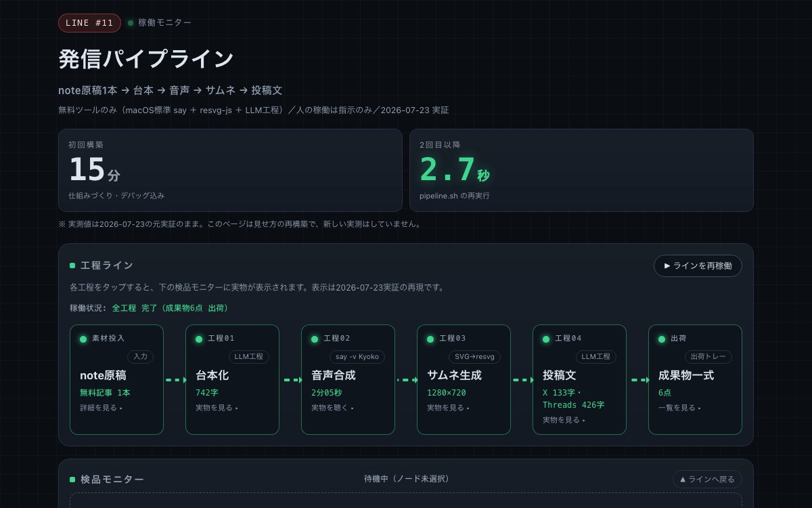The width and height of the screenshot is (812, 508).
Task: Click 実物を聴く under 音声合成
Action: click(333, 408)
